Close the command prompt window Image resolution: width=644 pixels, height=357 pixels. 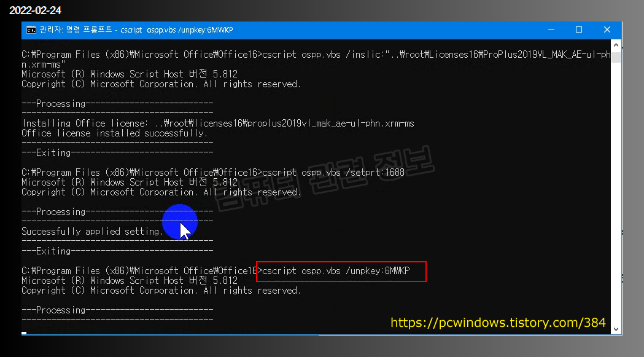pyautogui.click(x=607, y=30)
